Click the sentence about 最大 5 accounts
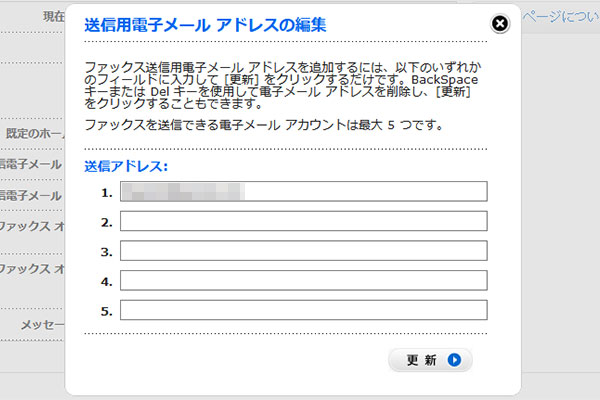This screenshot has width=600, height=400. click(265, 126)
